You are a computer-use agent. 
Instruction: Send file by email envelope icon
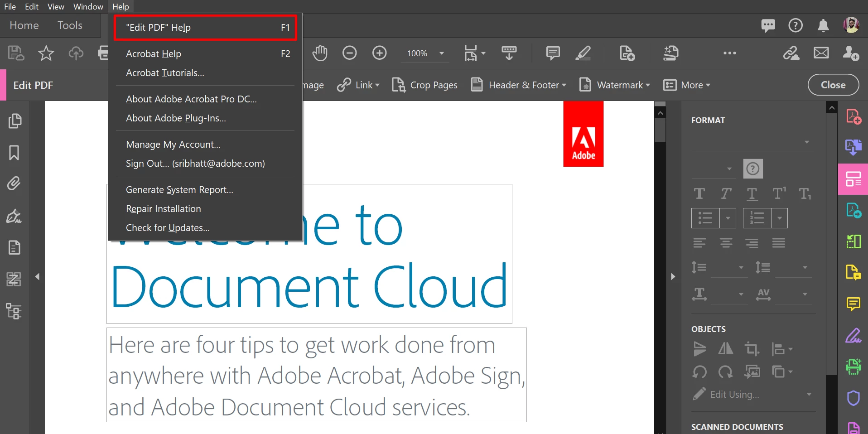tap(821, 53)
